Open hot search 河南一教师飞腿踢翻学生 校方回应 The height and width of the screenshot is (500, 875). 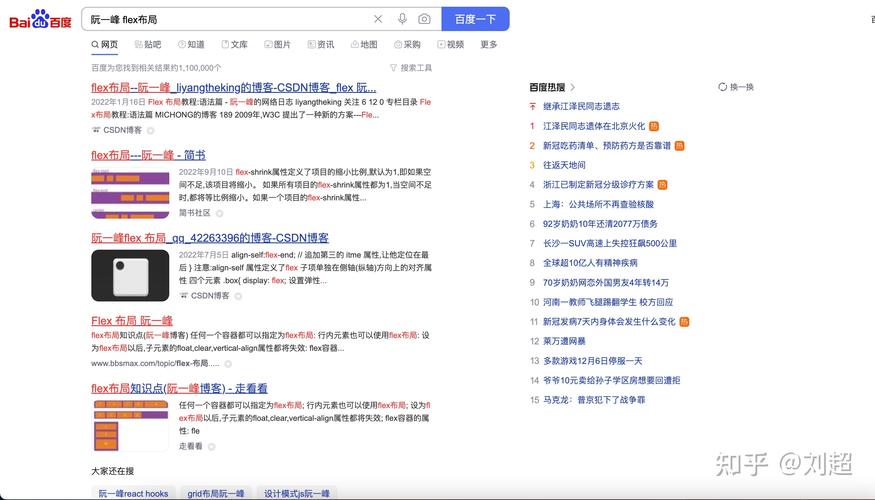608,302
